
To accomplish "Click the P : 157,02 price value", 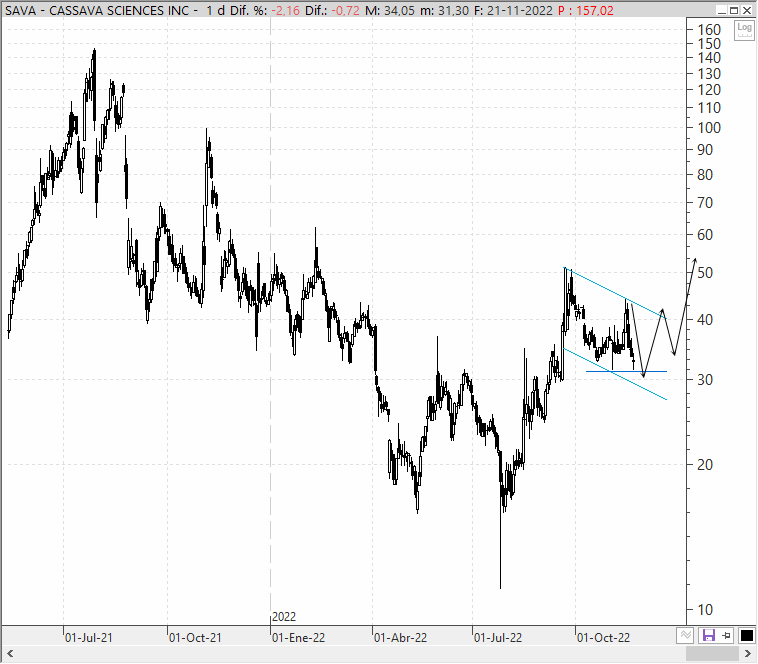I will tap(585, 11).
